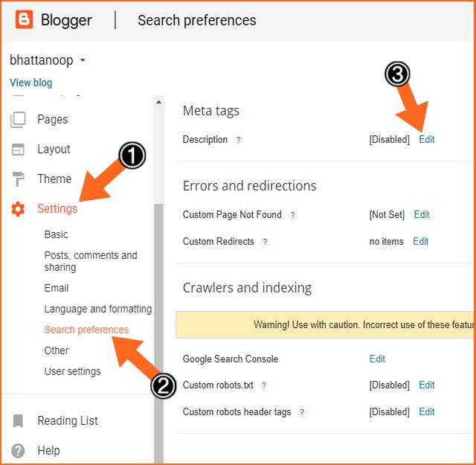Open Posts, comments and sharing settings

(91, 261)
